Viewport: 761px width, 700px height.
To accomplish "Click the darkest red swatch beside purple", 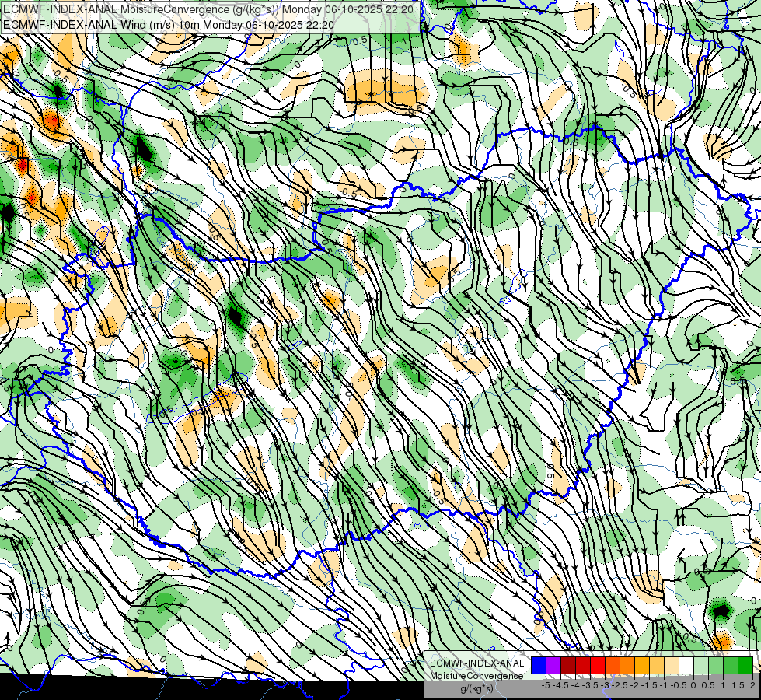I will click(x=568, y=666).
